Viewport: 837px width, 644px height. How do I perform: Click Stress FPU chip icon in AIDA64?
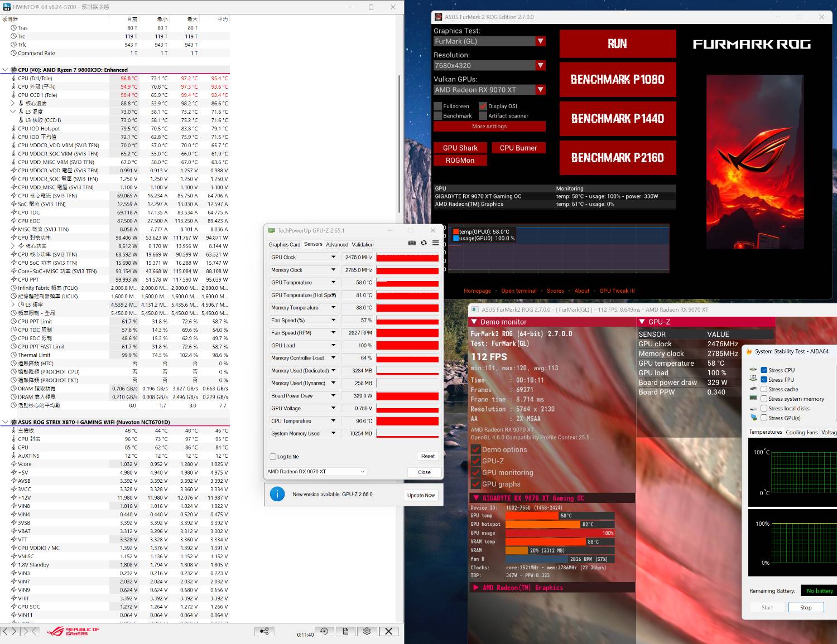click(x=753, y=379)
